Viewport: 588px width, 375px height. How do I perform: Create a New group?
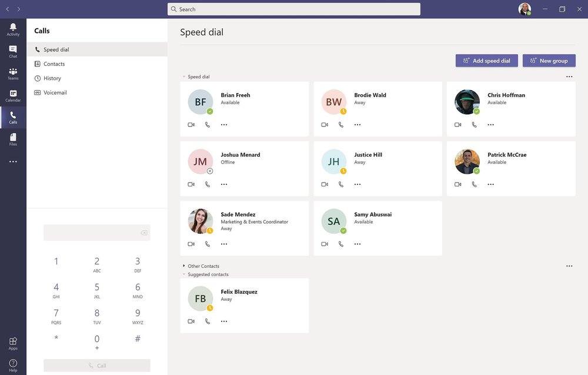tap(549, 60)
